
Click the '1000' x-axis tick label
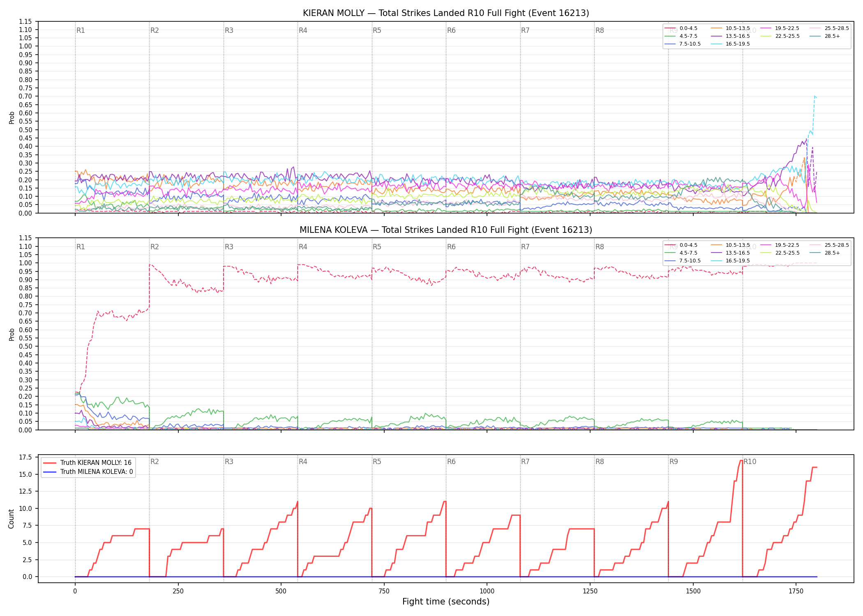click(487, 591)
